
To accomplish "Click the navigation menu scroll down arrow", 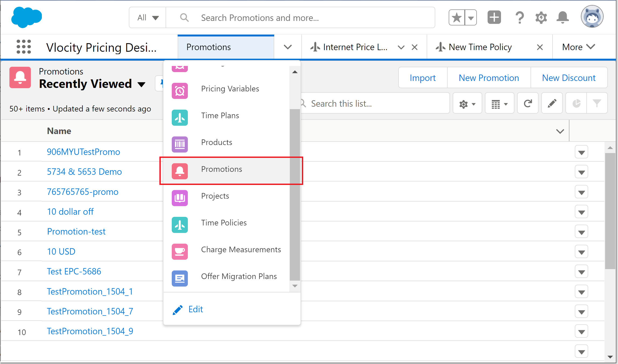I will [x=295, y=286].
